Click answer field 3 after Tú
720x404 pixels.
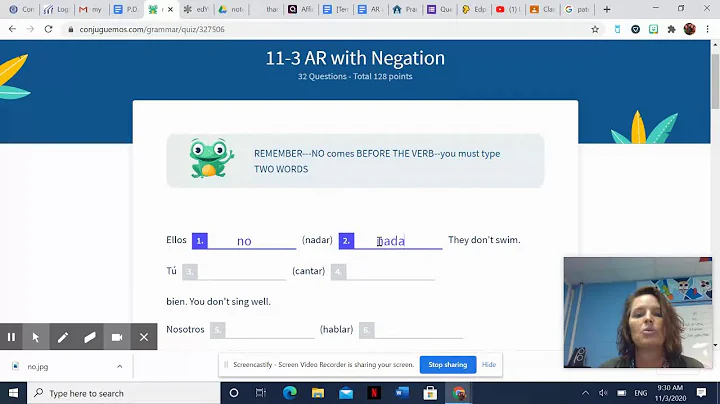242,271
